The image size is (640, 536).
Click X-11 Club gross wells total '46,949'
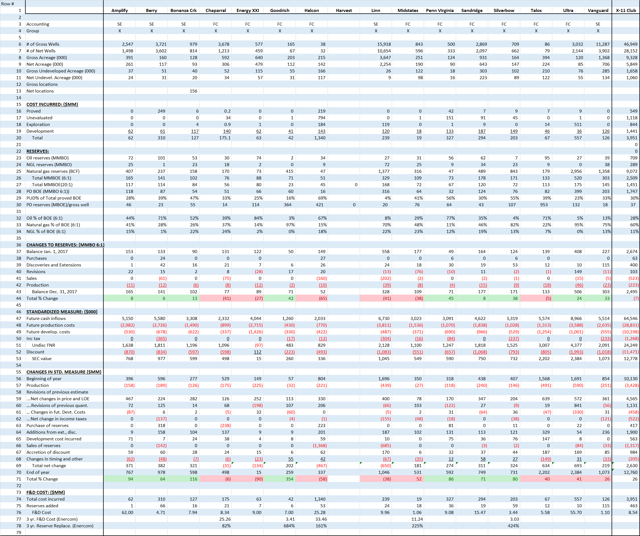630,44
